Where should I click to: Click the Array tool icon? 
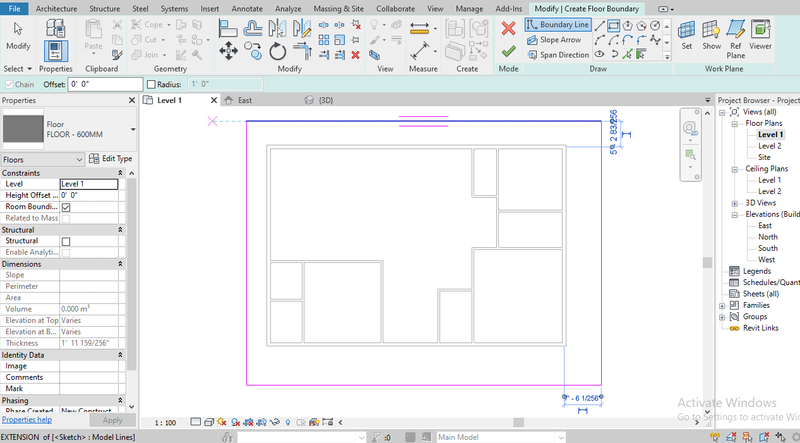[323, 39]
